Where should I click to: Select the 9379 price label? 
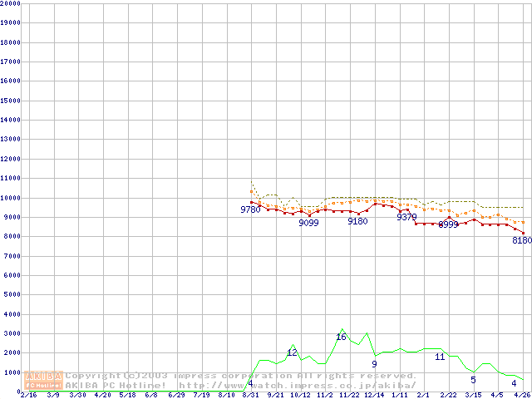click(x=406, y=217)
